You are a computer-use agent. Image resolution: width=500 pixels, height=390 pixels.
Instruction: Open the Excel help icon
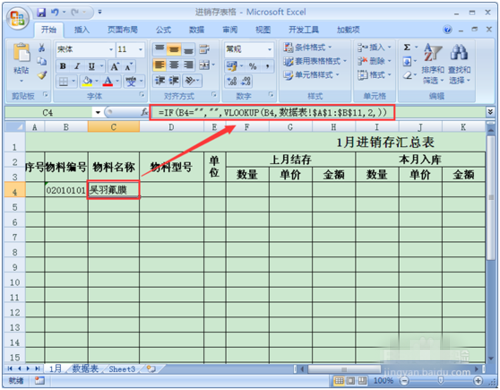[447, 30]
